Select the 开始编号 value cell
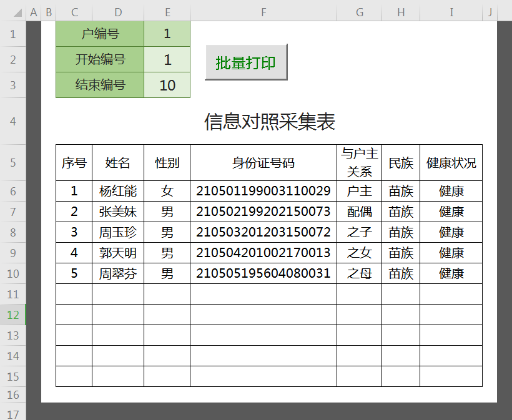The width and height of the screenshot is (512, 420). [167, 59]
